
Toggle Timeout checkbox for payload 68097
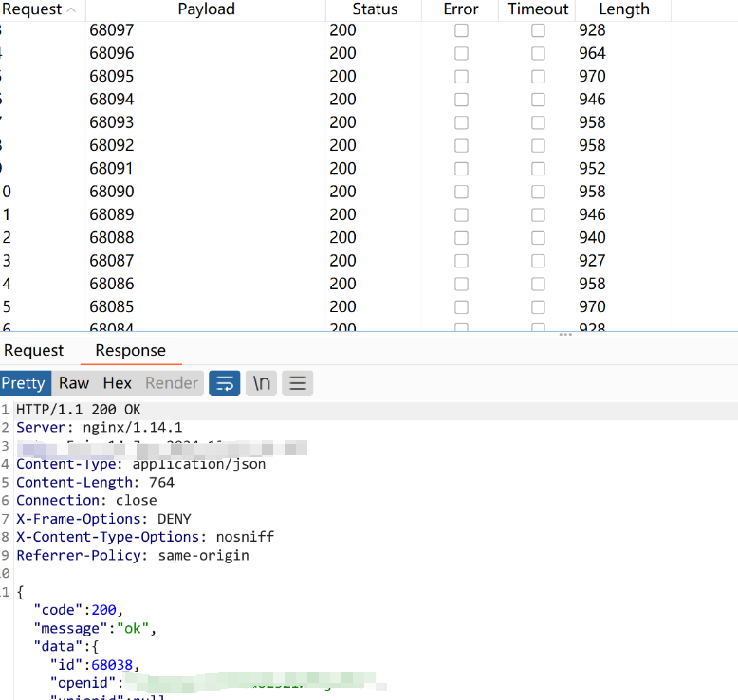point(538,30)
